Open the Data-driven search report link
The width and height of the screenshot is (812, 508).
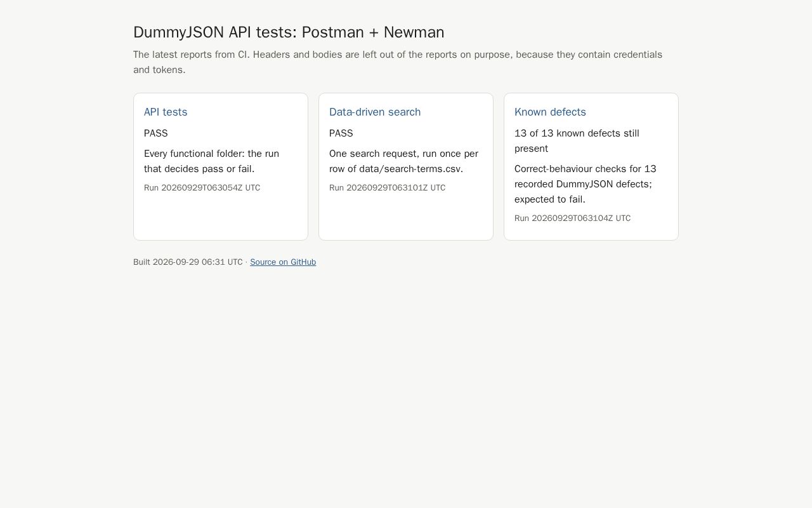pos(375,112)
